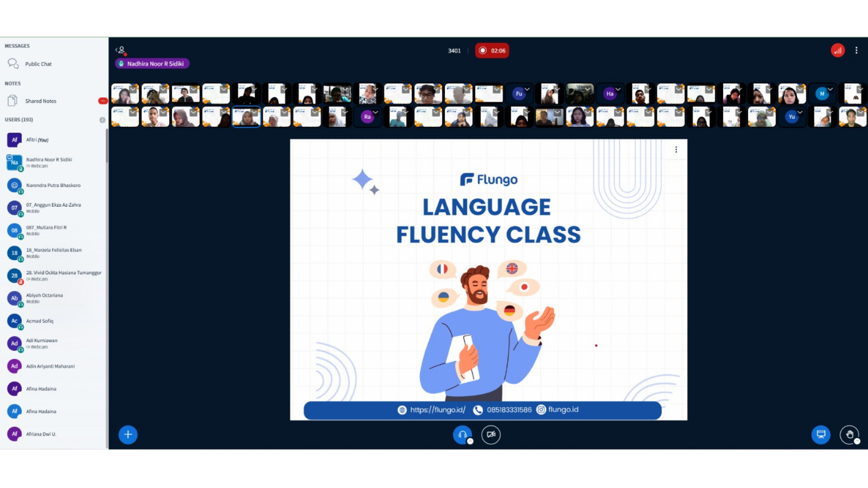Click the user list scrollbar
The height and width of the screenshot is (488, 868).
[107, 145]
